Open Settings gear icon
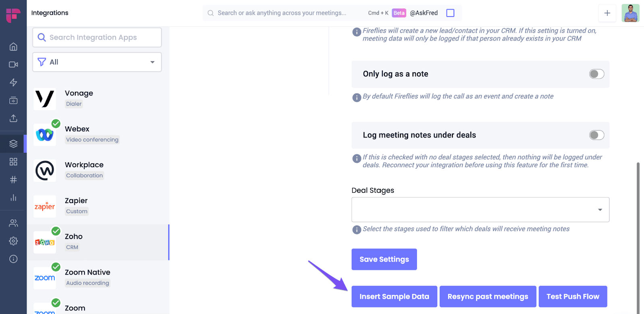This screenshot has height=314, width=644. pyautogui.click(x=13, y=241)
